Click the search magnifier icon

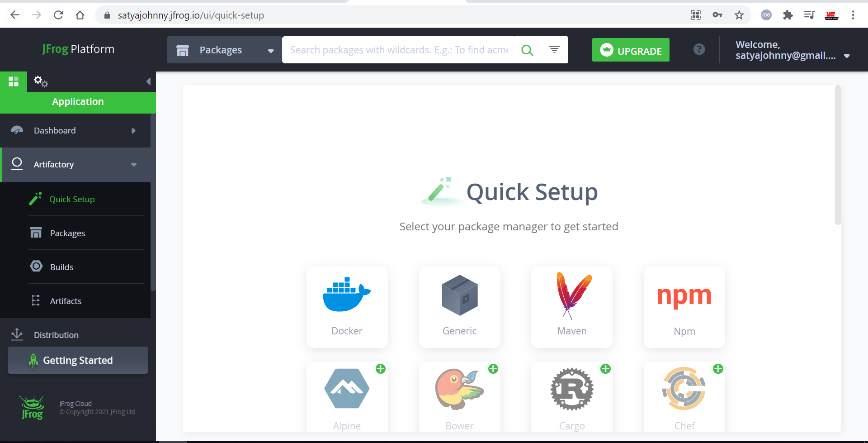click(x=527, y=50)
